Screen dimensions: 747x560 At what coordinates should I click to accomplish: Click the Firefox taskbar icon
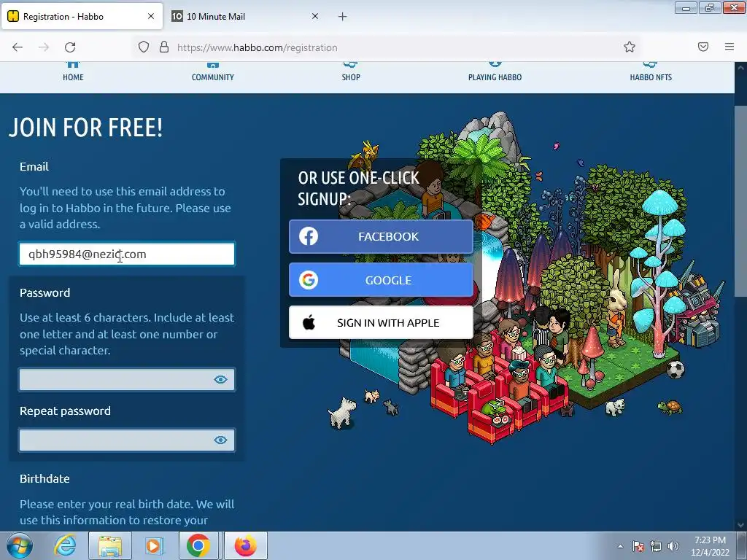click(245, 545)
